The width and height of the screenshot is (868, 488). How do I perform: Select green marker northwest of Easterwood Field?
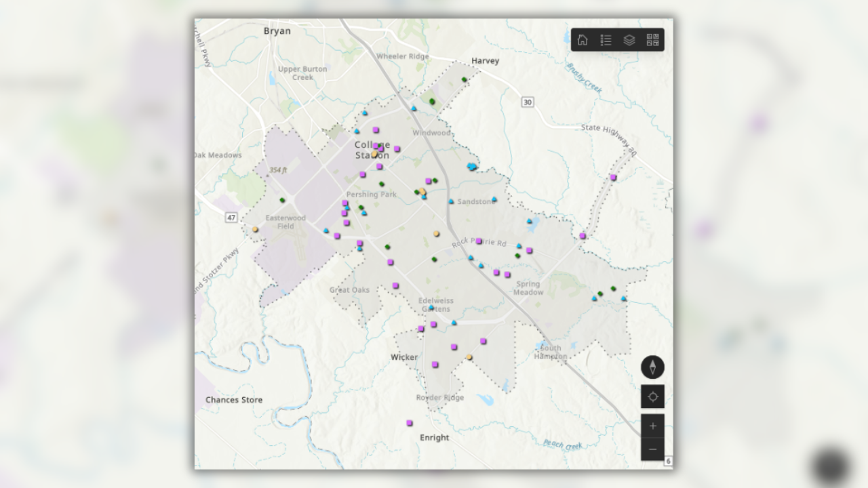point(282,200)
